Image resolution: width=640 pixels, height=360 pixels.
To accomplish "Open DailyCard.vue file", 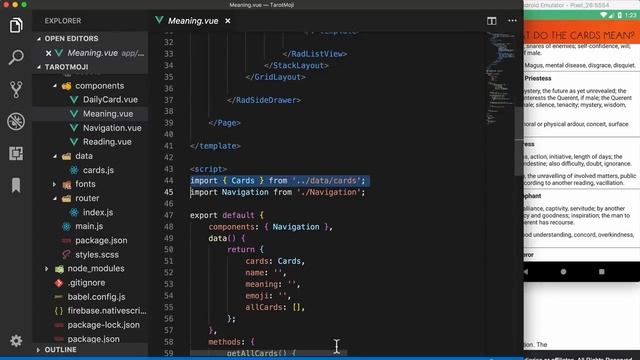I will 110,100.
